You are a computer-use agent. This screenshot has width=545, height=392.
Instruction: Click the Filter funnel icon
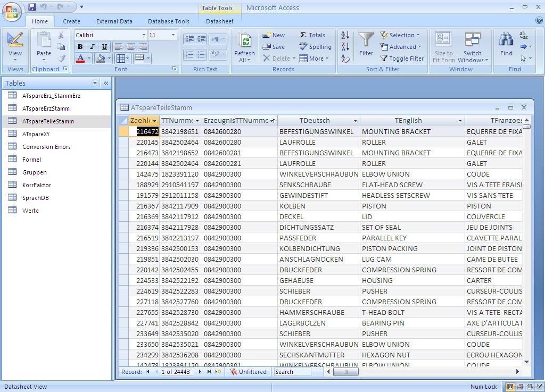(x=366, y=39)
